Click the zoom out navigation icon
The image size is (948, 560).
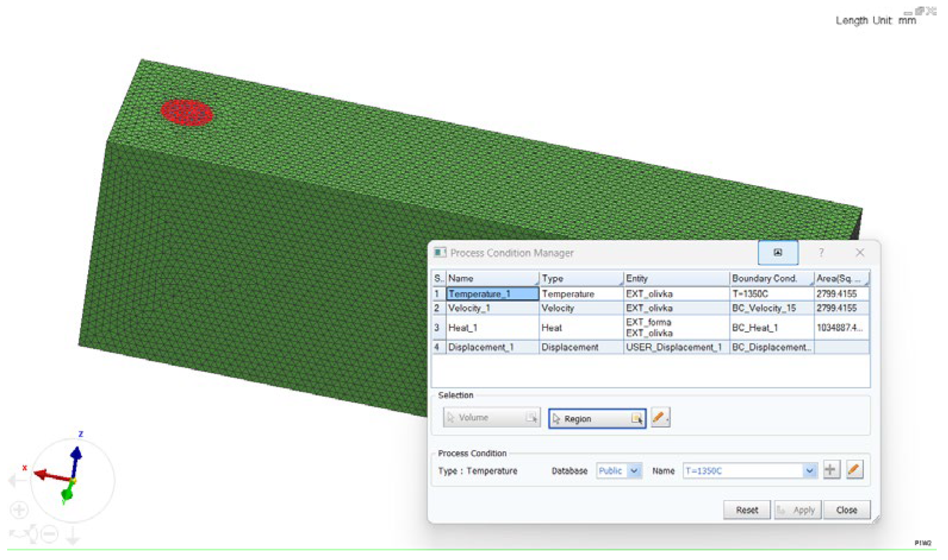(50, 534)
